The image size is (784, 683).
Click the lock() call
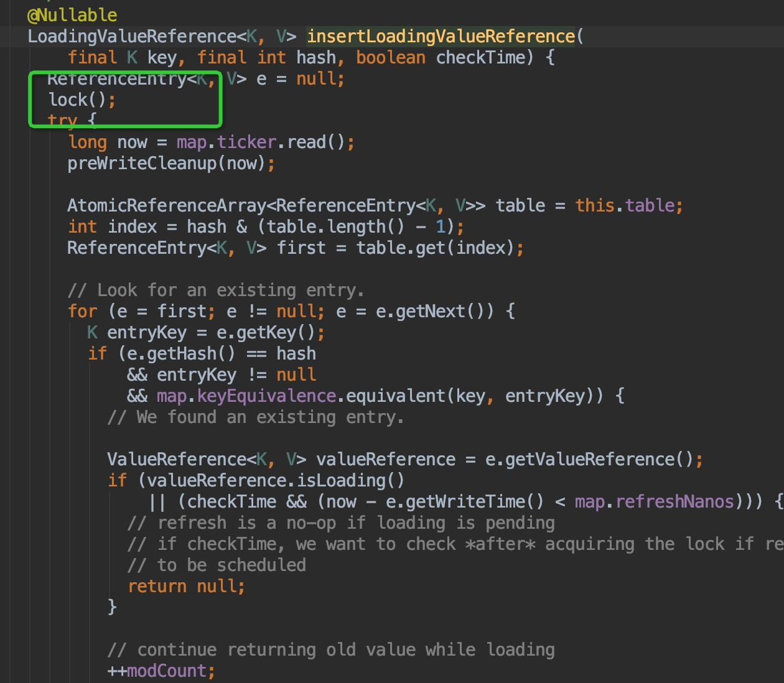click(x=78, y=100)
